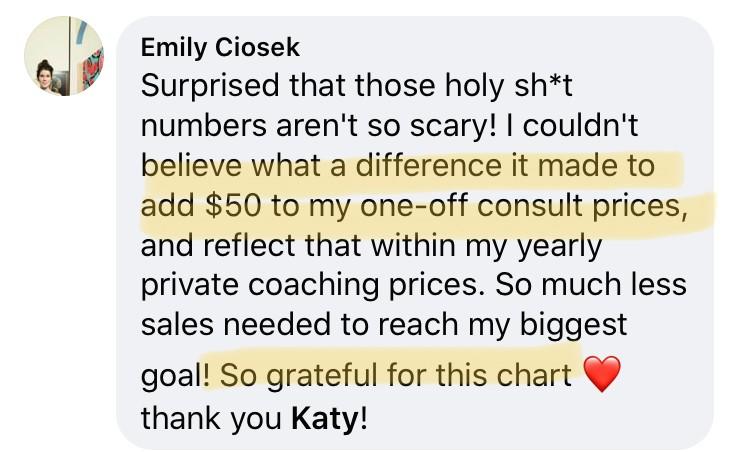Click the red heart emoji
This screenshot has height=452, width=750.
pos(601,376)
